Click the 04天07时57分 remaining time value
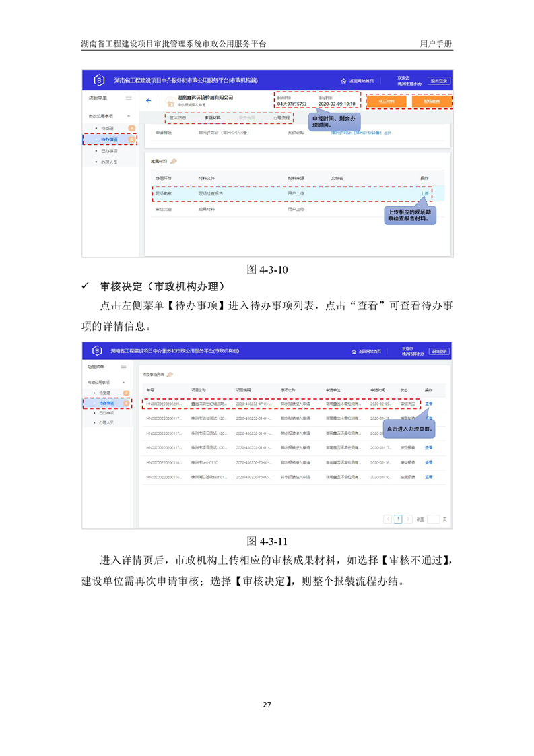The width and height of the screenshot is (534, 756). (x=292, y=104)
